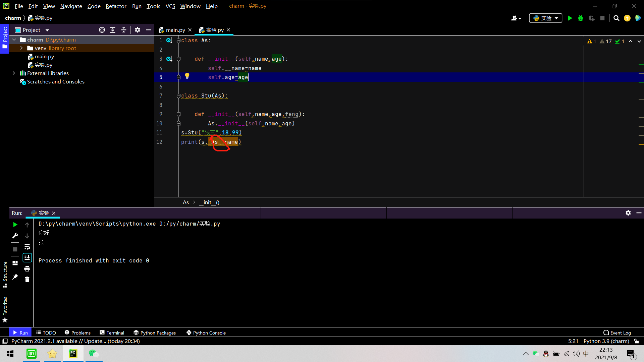
Task: Open Run panel gear options
Action: coord(628,213)
